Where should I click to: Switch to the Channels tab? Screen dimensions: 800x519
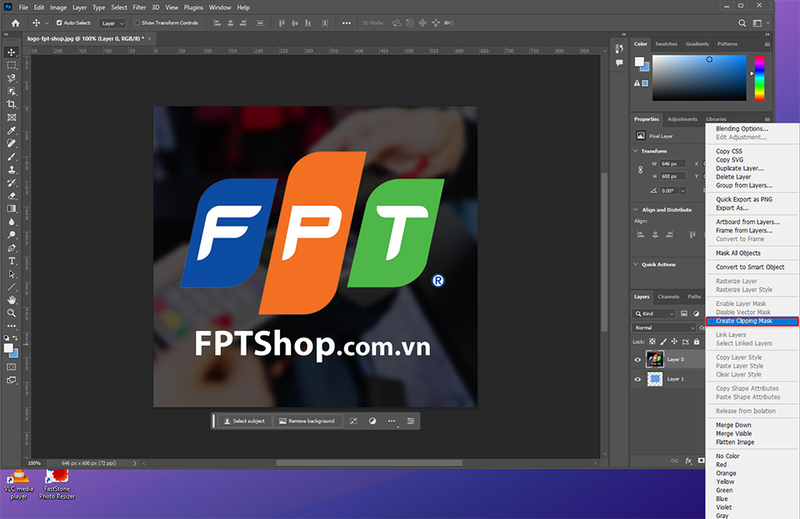coord(668,296)
